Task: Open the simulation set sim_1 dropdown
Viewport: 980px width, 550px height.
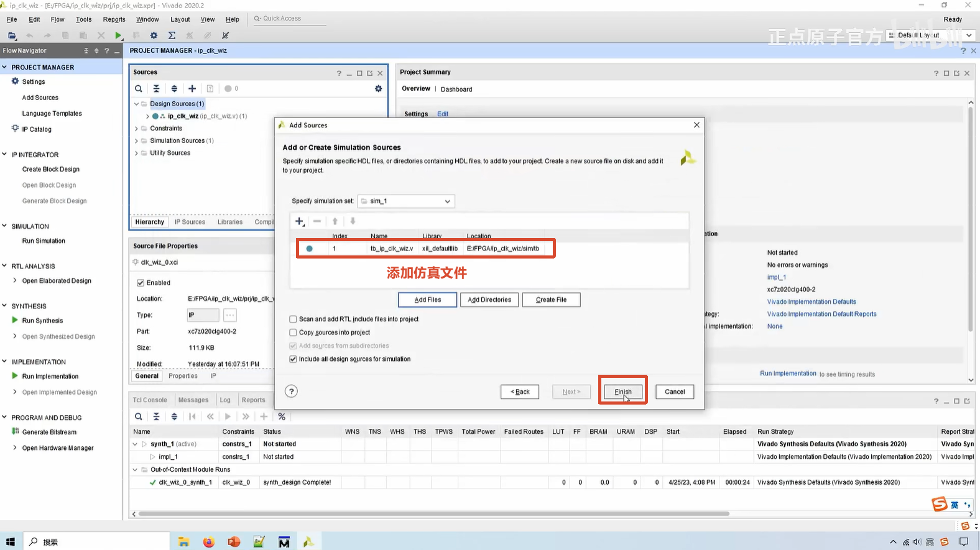Action: click(x=406, y=201)
